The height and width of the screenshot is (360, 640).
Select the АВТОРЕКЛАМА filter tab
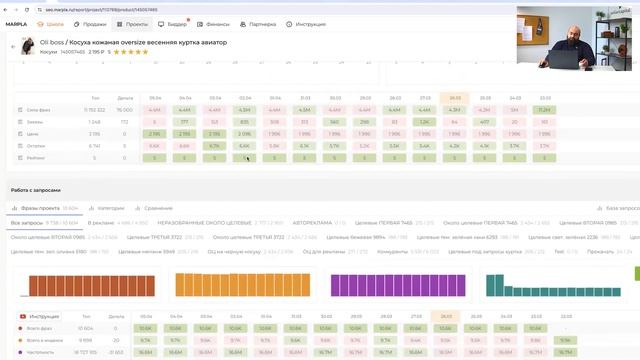coord(319,223)
